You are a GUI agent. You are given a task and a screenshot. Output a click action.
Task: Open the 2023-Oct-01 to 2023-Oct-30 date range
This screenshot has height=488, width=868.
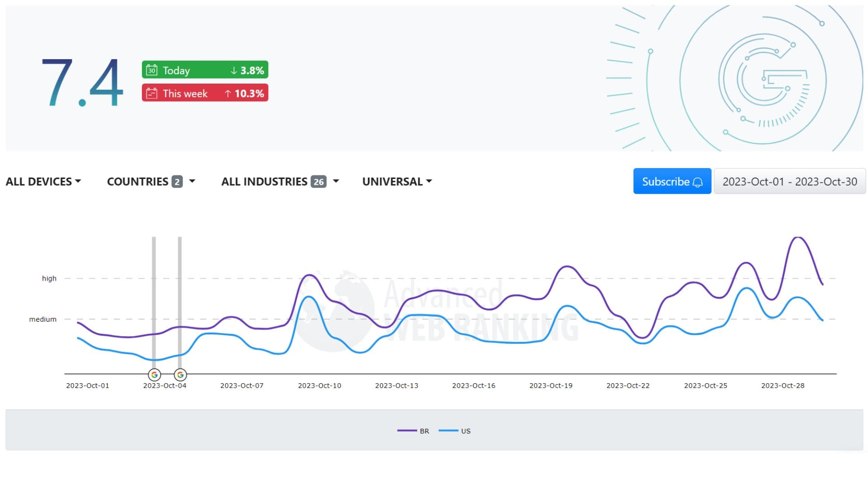789,182
